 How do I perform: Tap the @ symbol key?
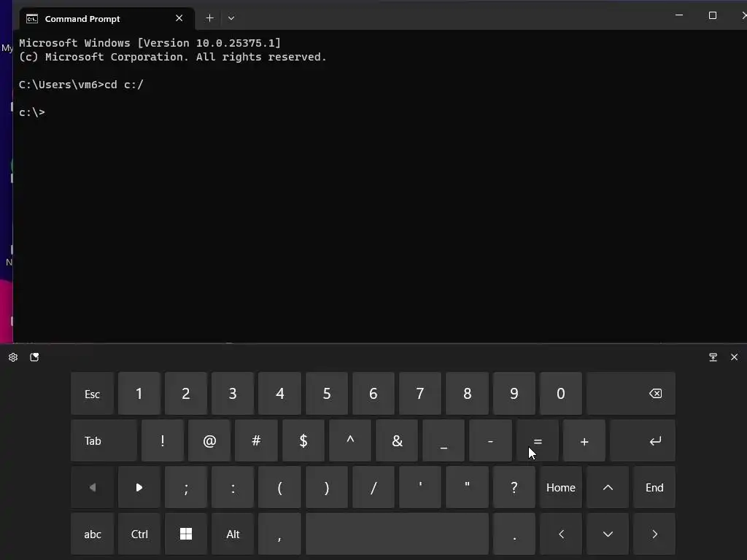[209, 441]
